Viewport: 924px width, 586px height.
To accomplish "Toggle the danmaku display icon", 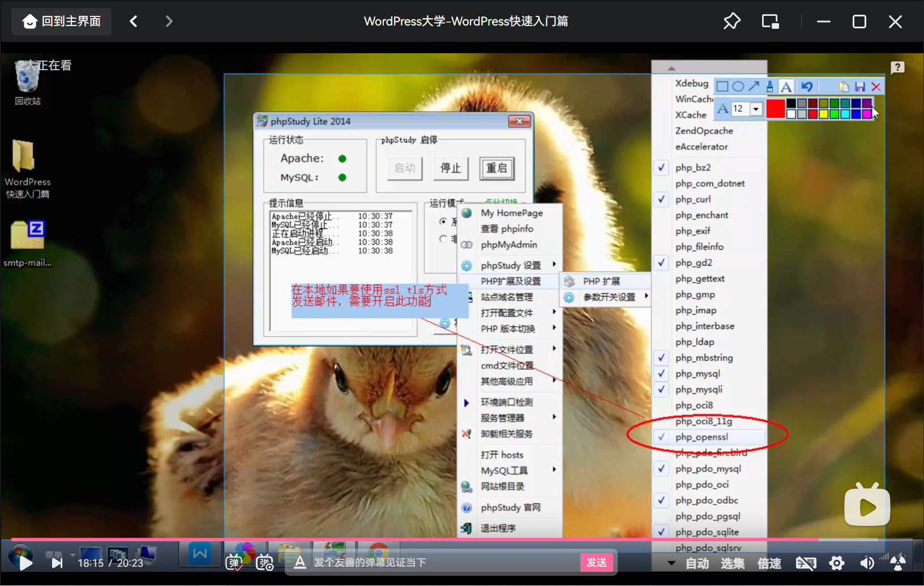I will 234,562.
